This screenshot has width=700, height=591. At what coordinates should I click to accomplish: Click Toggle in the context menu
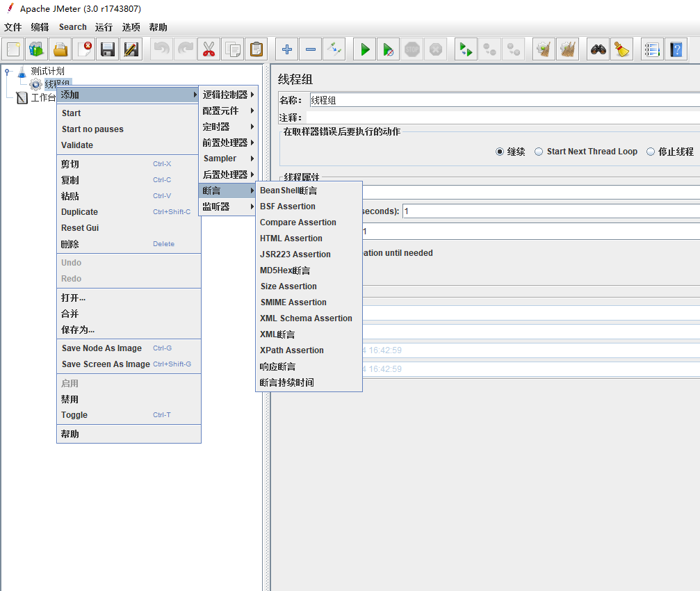click(x=129, y=415)
